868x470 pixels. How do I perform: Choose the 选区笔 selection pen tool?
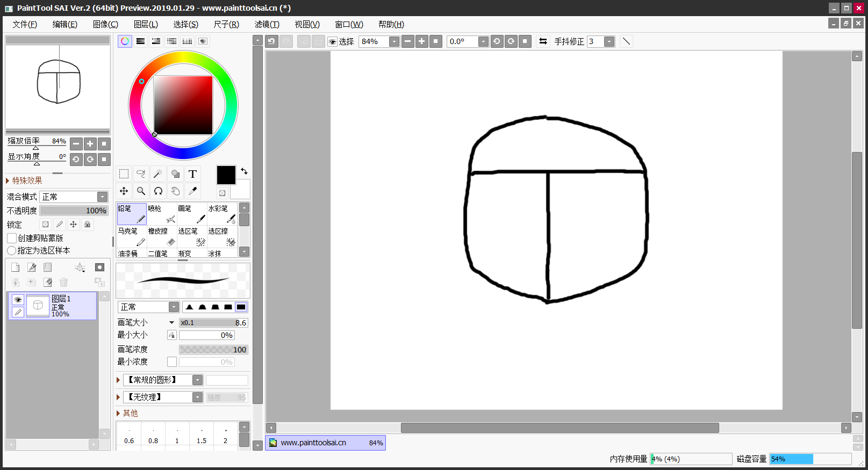click(x=192, y=236)
